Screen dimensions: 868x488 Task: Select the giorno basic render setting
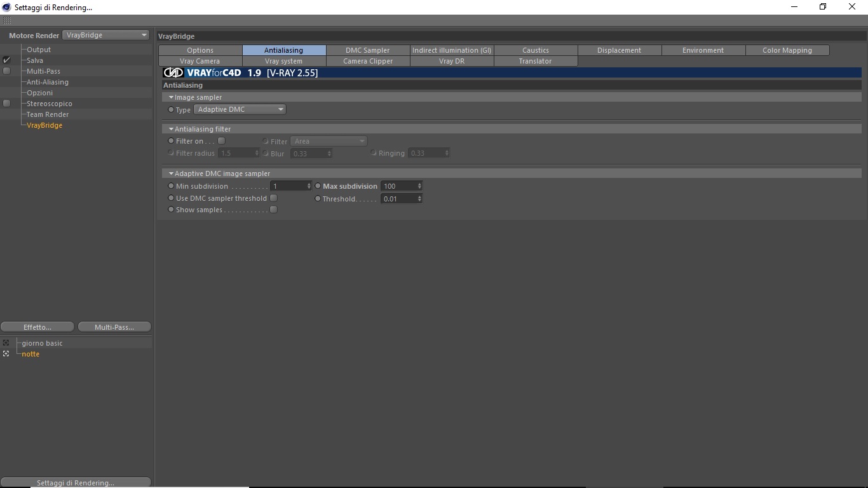point(42,343)
